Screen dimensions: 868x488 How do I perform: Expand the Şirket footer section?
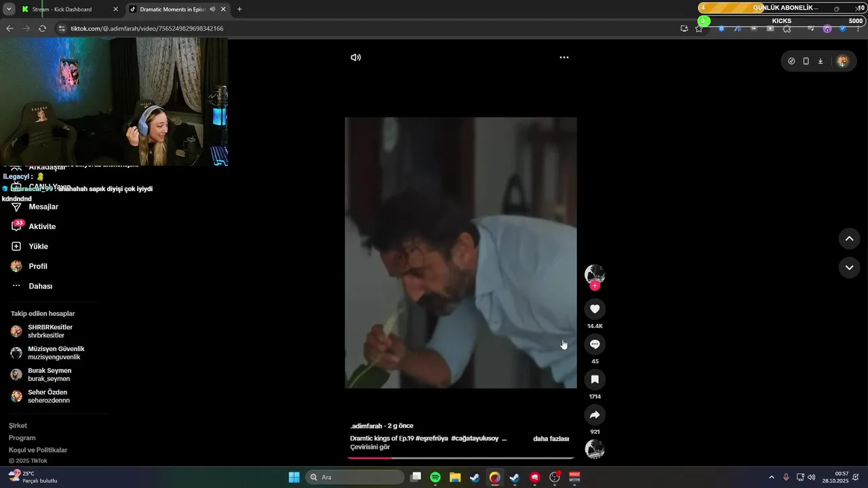18,426
